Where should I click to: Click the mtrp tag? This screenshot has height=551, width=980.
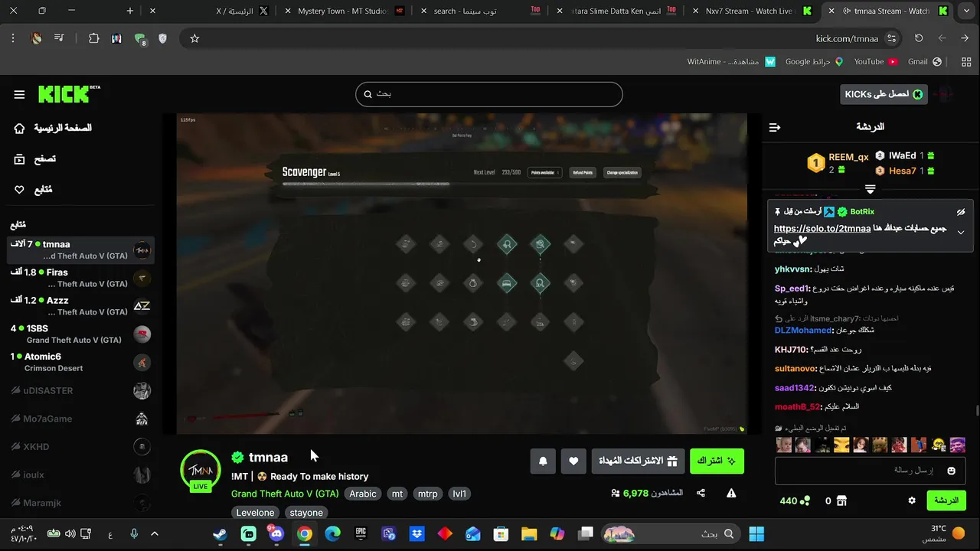pyautogui.click(x=428, y=494)
